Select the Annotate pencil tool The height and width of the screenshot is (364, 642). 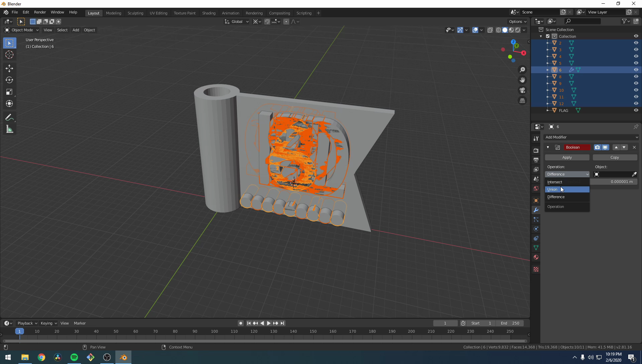pos(9,118)
